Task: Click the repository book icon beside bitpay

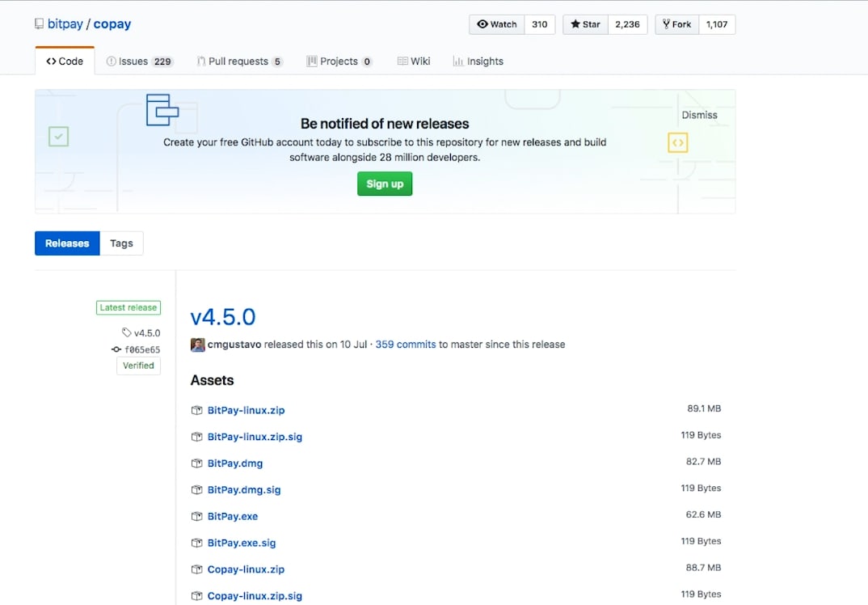Action: pyautogui.click(x=39, y=23)
